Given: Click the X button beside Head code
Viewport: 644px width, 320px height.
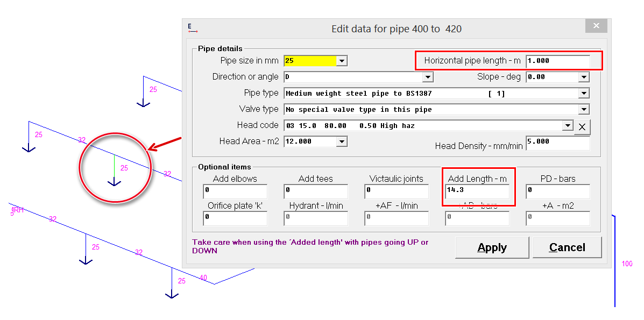Looking at the screenshot, I should coord(583,126).
